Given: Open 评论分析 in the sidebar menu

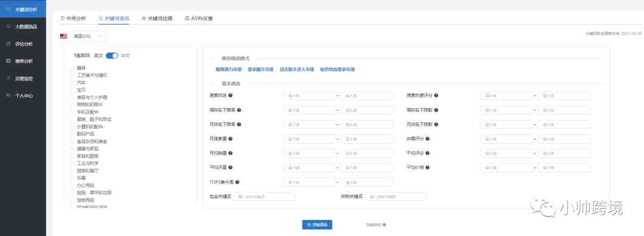Looking at the screenshot, I should click(x=23, y=44).
